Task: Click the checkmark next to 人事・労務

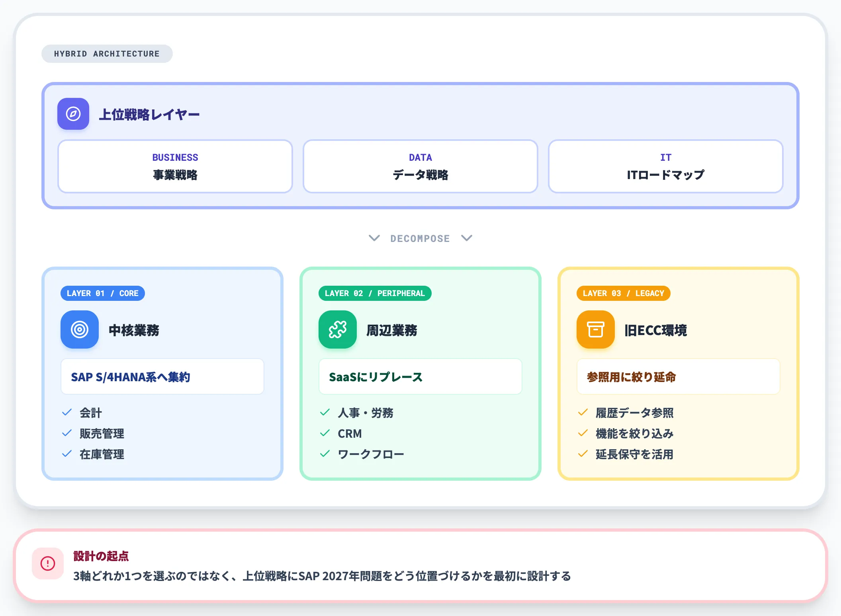Action: coord(325,413)
